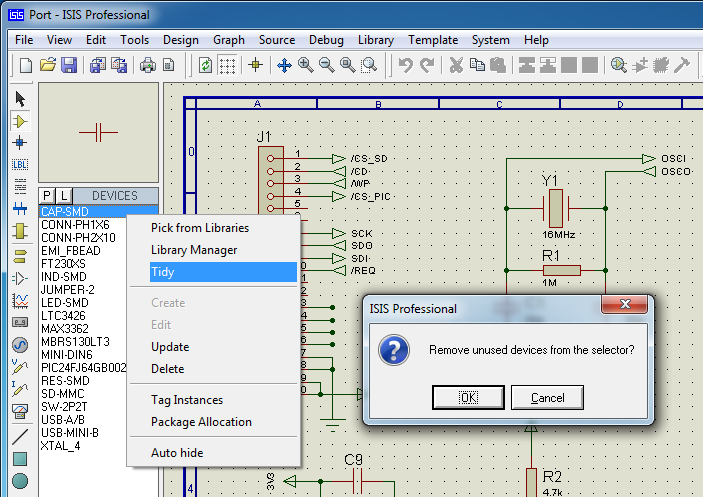Viewport: 703px width, 497px height.
Task: Toggle the grid display icon
Action: [227, 65]
